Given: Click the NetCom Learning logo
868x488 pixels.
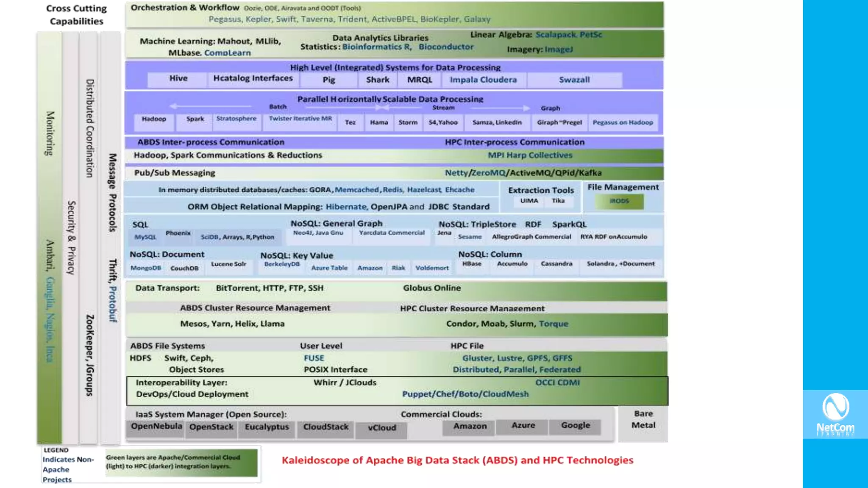Looking at the screenshot, I should 835,414.
